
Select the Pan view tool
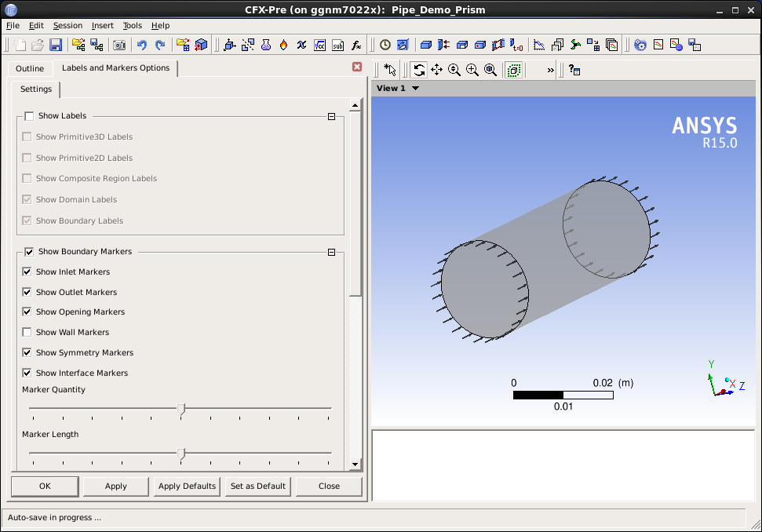pos(436,70)
